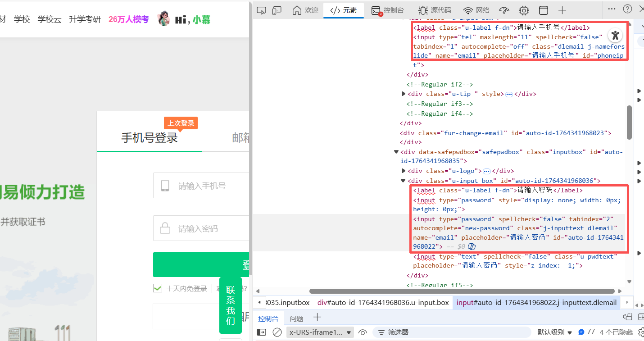Select the Regular if2 comment line

pyautogui.click(x=440, y=84)
